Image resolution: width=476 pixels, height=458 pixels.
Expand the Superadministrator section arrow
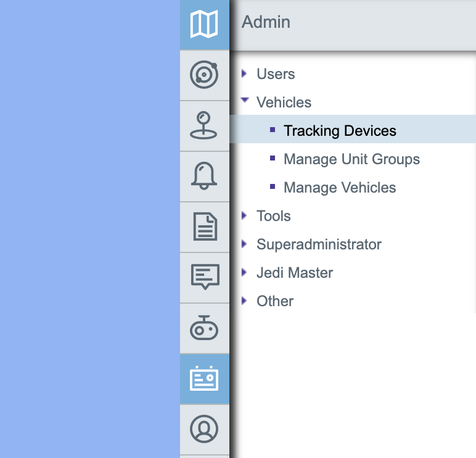(245, 244)
